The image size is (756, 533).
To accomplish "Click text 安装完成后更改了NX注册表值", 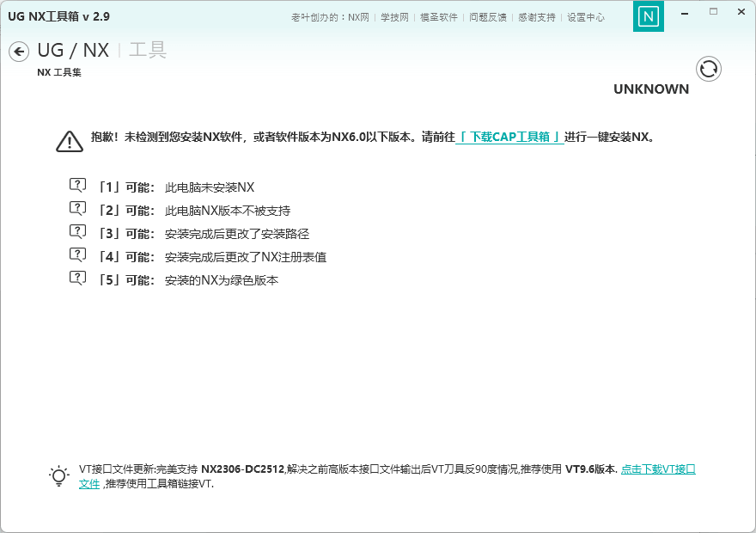I will coord(246,257).
